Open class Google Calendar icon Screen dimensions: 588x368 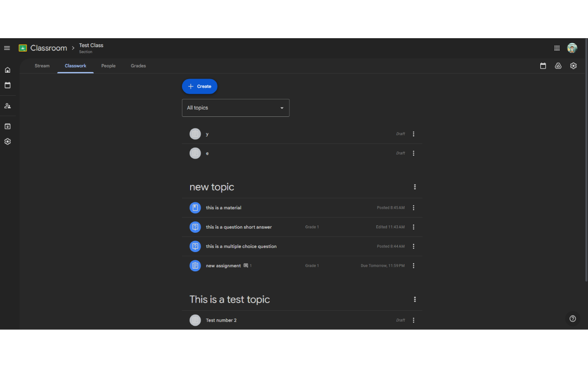(x=543, y=66)
